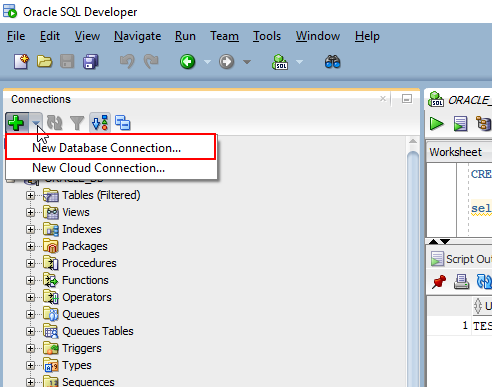The image size is (492, 387).
Task: Select the Script Output tab
Action: tap(461, 259)
